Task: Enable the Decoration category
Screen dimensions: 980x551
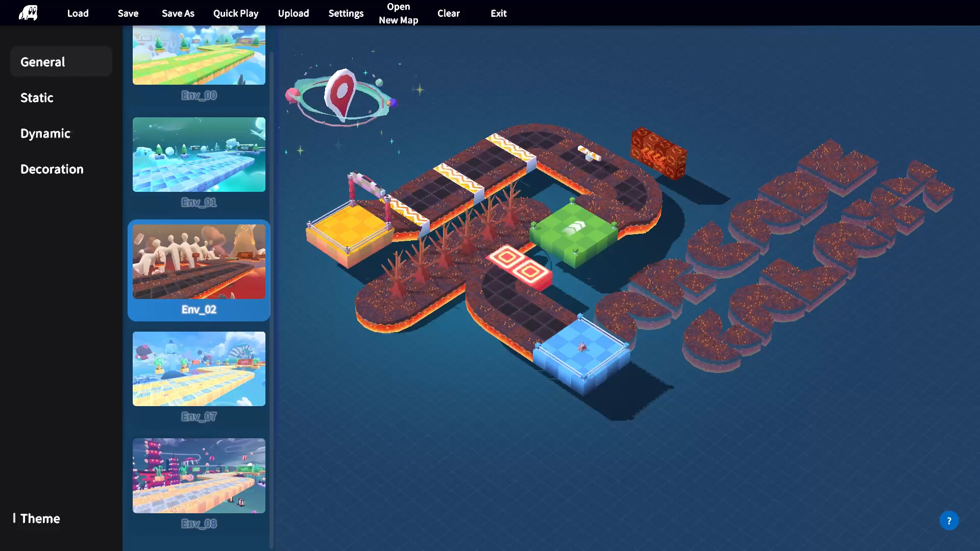Action: (52, 169)
